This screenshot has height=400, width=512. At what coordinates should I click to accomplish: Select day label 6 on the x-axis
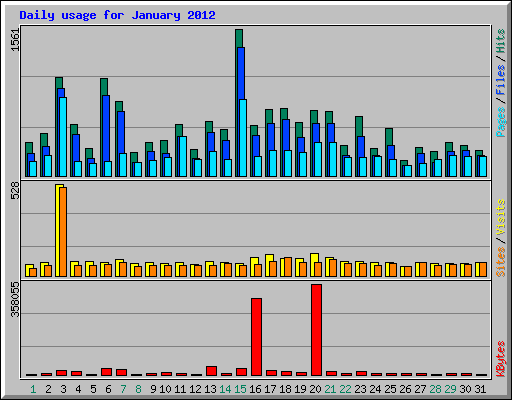(108, 389)
